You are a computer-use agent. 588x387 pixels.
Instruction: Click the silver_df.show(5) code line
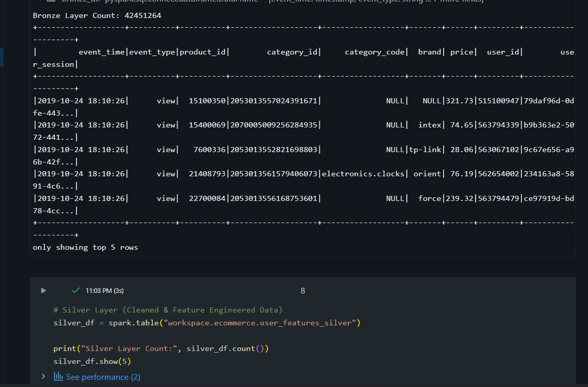92,361
